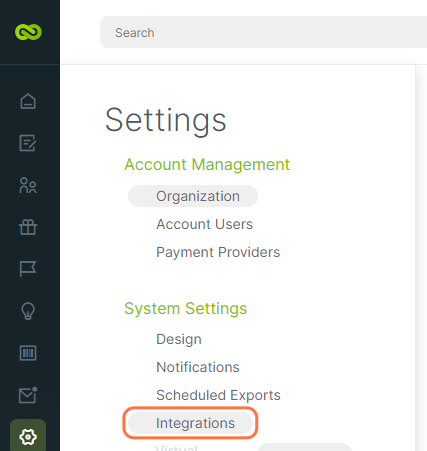Open the envelope messages icon
The height and width of the screenshot is (451, 427).
[28, 395]
